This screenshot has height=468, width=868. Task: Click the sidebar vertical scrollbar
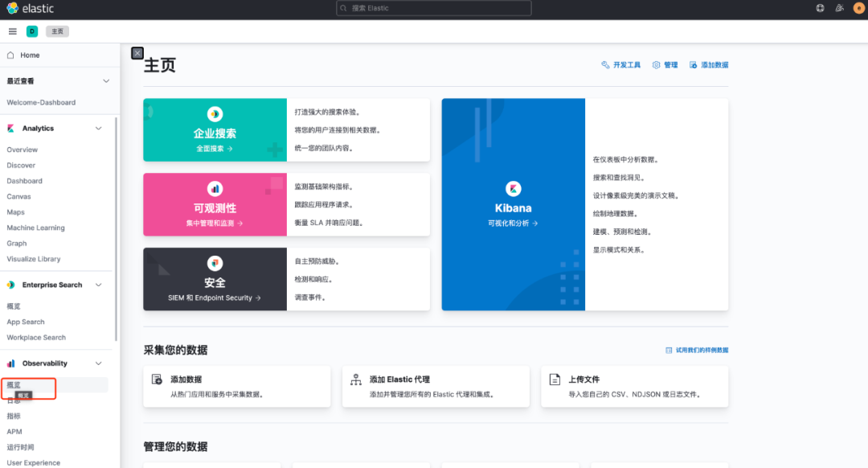tap(117, 229)
